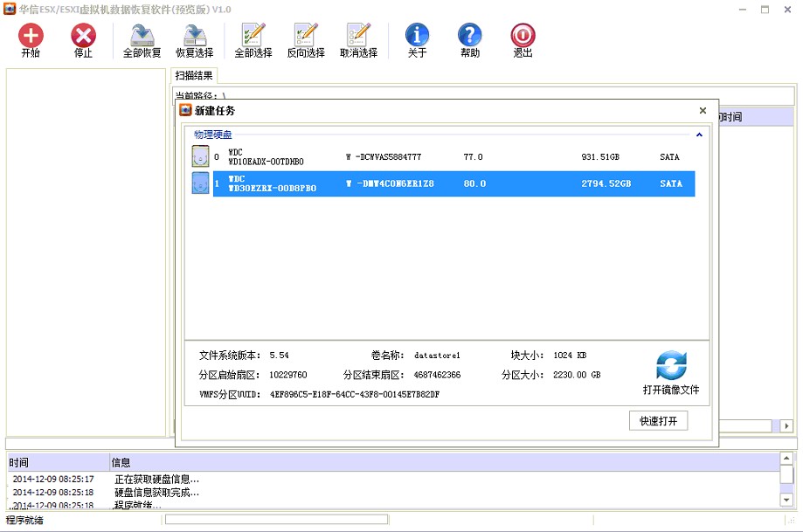
Task: Click partition size 2230.00 GB value
Action: 577,375
